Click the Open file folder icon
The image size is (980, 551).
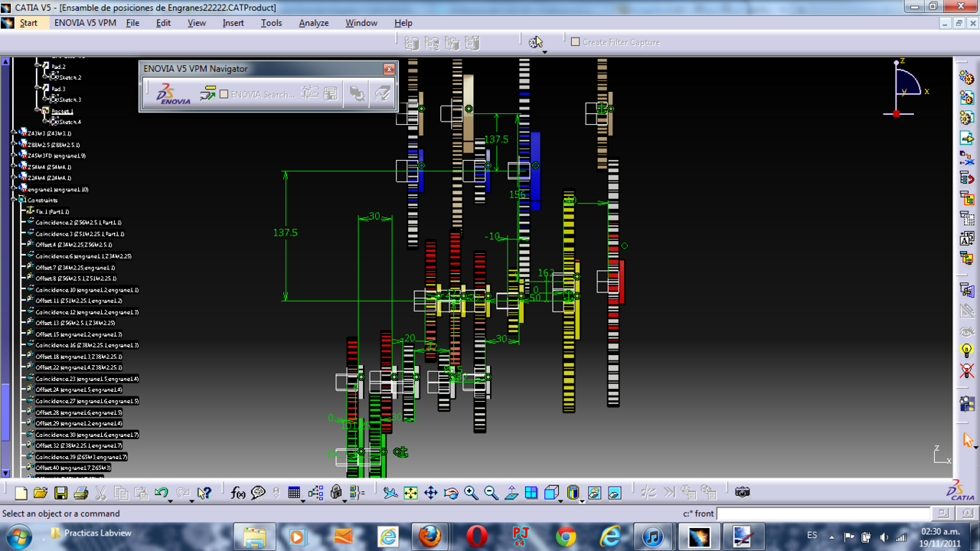click(x=41, y=494)
